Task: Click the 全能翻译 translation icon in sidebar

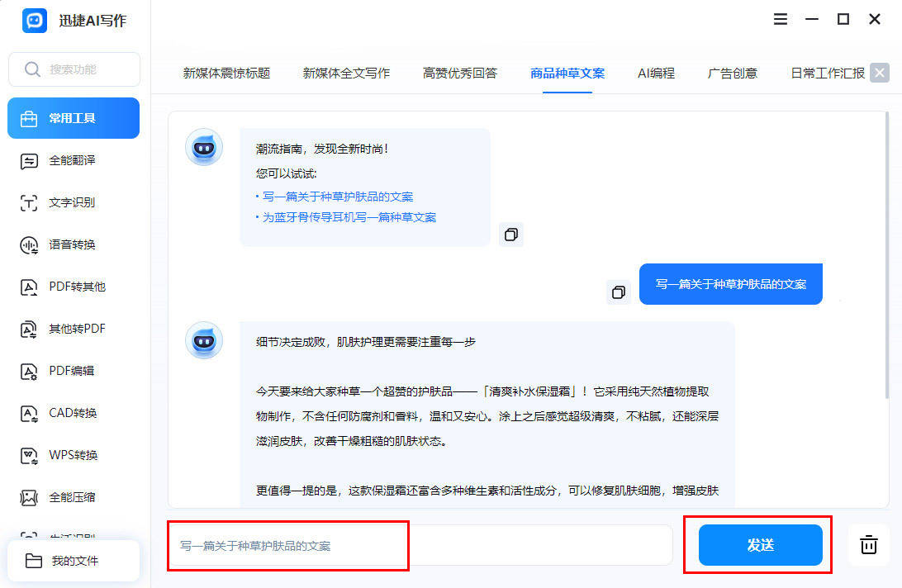Action: tap(30, 160)
